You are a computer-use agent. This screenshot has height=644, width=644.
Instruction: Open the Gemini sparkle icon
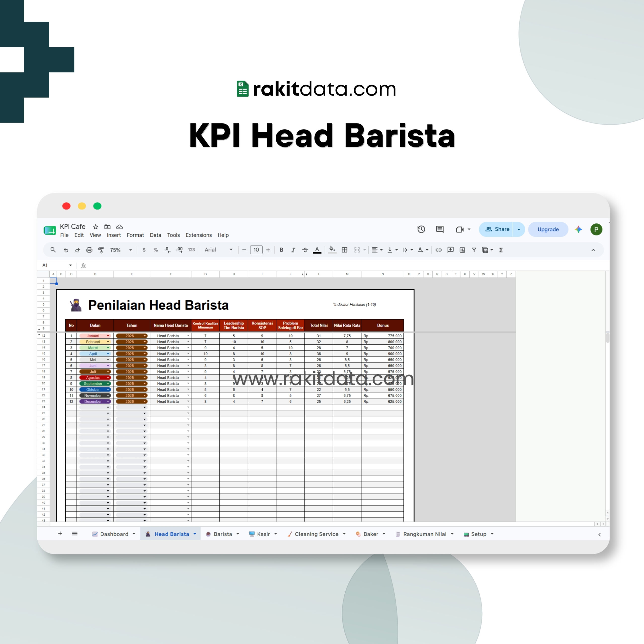579,229
